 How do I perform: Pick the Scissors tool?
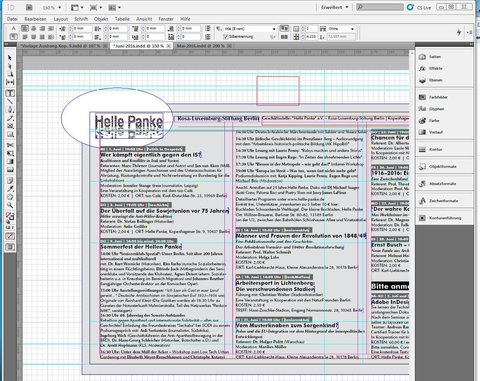(x=10, y=145)
